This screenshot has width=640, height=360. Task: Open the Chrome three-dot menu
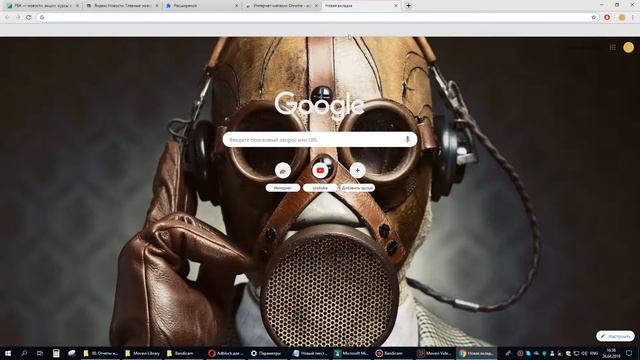click(x=633, y=18)
